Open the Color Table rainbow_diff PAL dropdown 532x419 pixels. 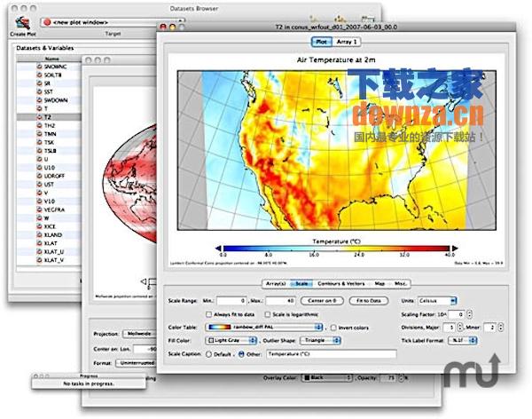(263, 328)
